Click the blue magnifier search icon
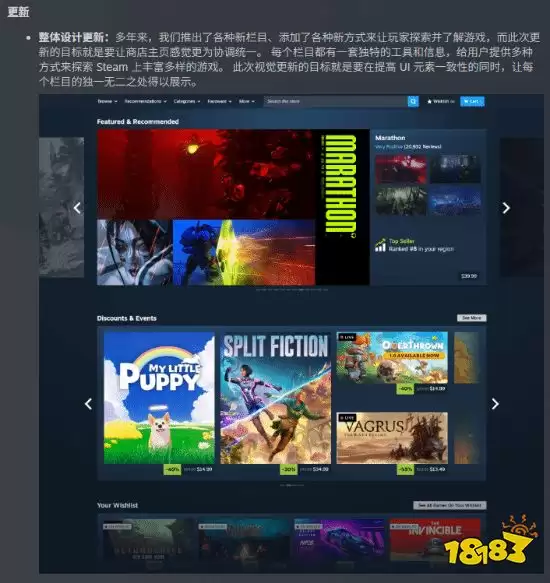Image resolution: width=550 pixels, height=583 pixels. [413, 101]
